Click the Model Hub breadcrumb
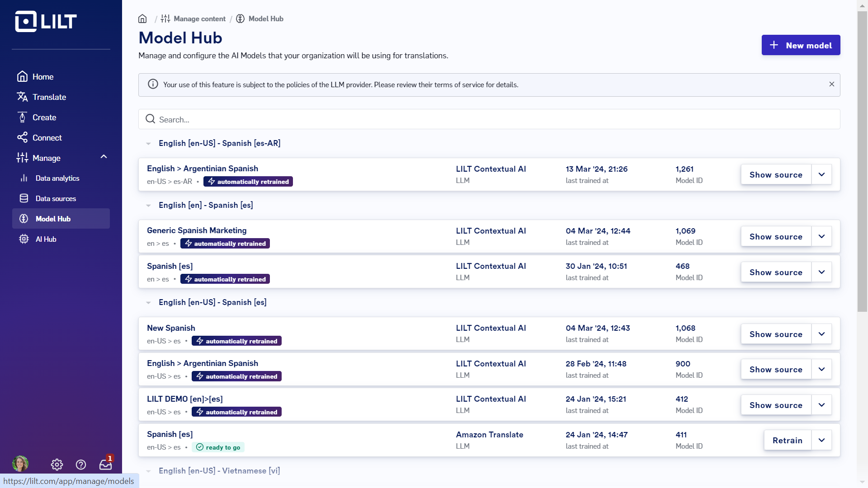The image size is (868, 488). (x=260, y=19)
